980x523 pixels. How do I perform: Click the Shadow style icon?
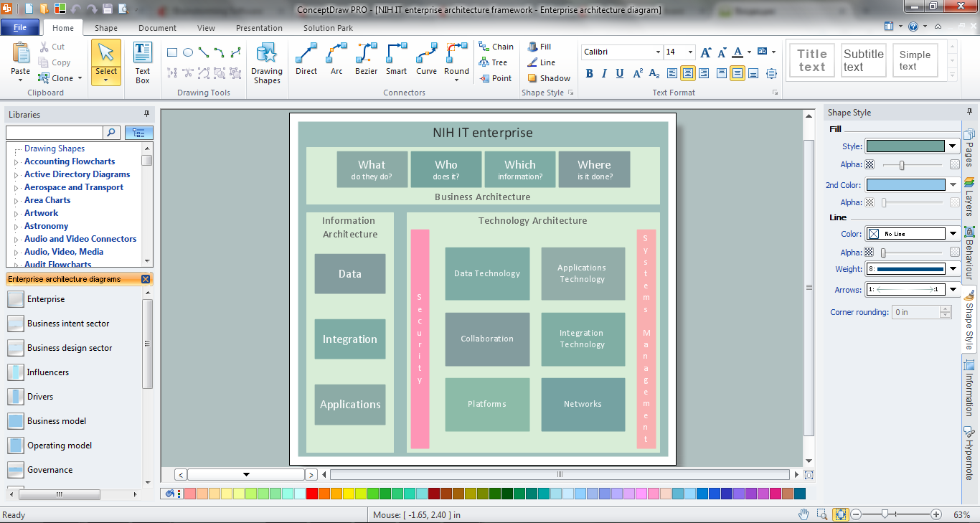coord(533,78)
